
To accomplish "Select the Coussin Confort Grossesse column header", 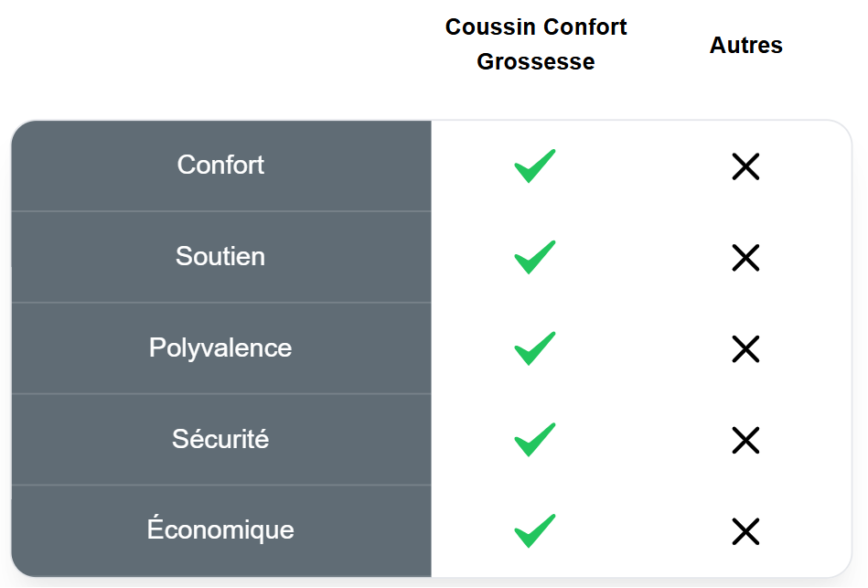I will (x=536, y=44).
